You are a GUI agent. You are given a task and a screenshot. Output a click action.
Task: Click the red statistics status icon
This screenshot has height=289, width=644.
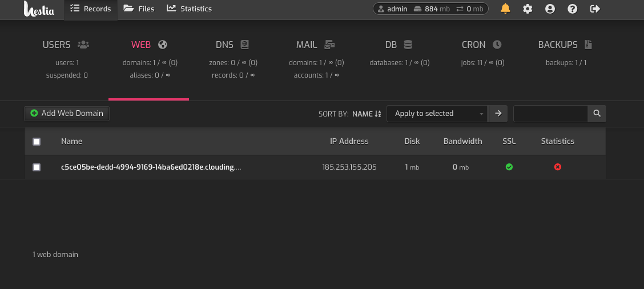(557, 167)
